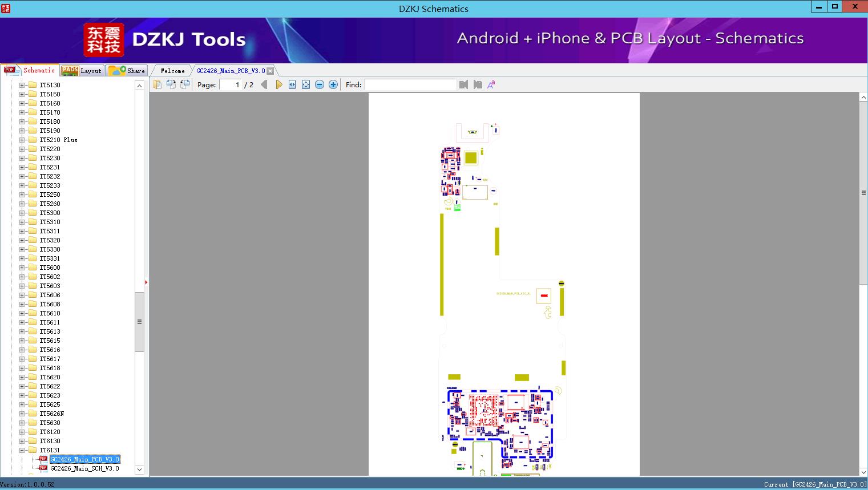Click fit page icon
The width and height of the screenshot is (868, 490).
tap(306, 84)
